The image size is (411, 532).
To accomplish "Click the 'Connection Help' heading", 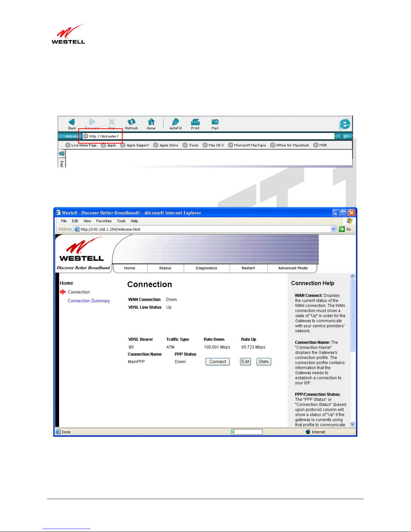I will pos(313,283).
